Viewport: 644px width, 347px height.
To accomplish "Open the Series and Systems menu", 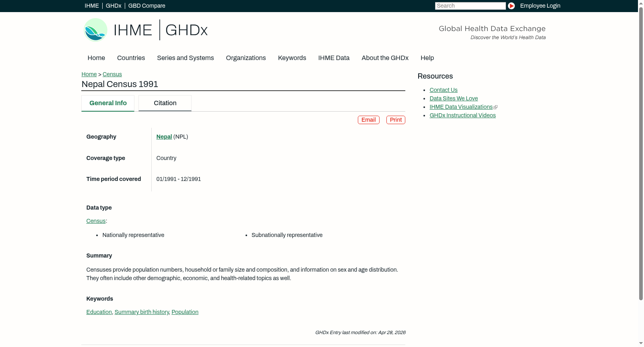I will tap(185, 58).
